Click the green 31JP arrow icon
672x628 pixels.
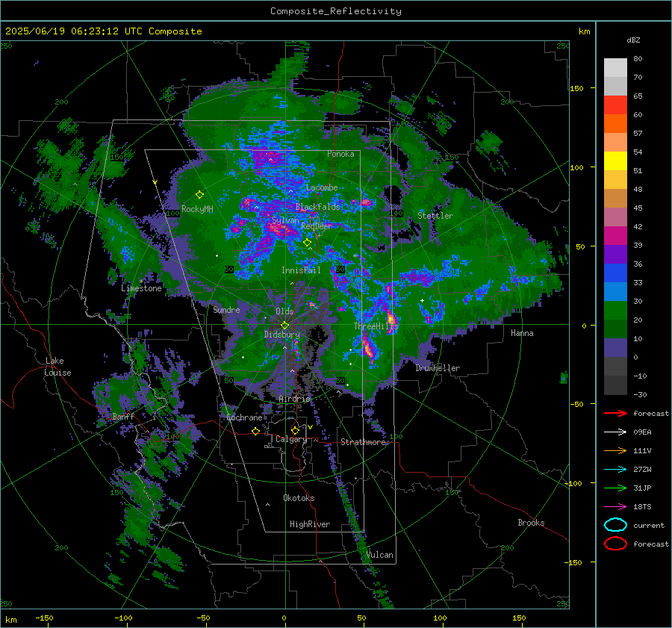click(615, 488)
